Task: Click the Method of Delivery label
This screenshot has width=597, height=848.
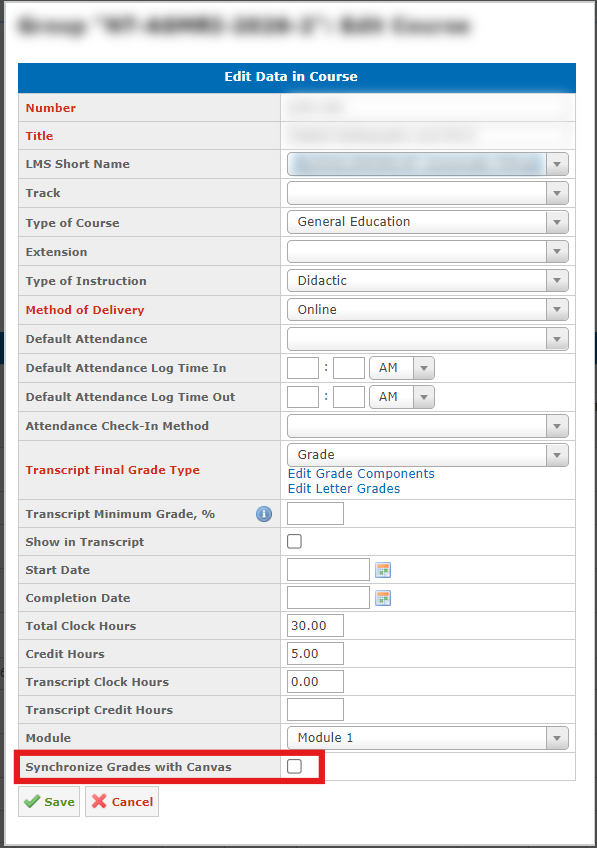Action: (x=85, y=310)
